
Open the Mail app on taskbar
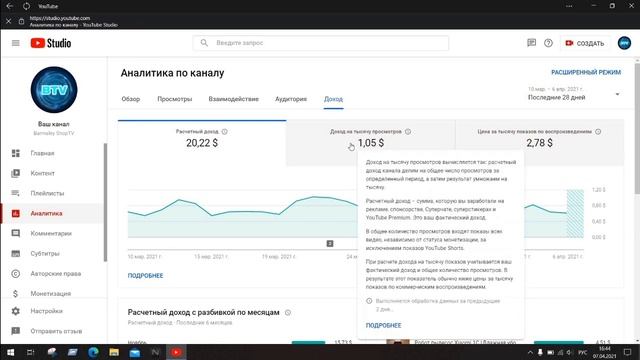click(135, 352)
